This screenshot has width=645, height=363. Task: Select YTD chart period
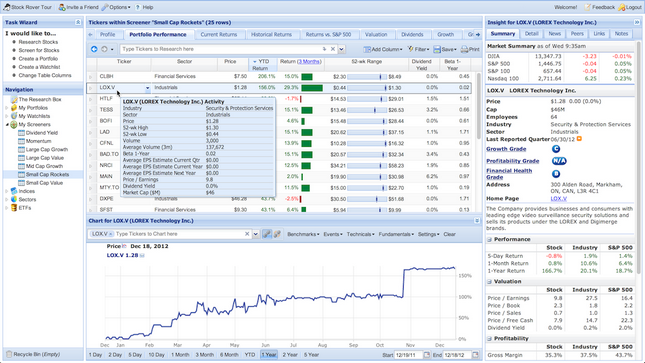[x=250, y=354]
